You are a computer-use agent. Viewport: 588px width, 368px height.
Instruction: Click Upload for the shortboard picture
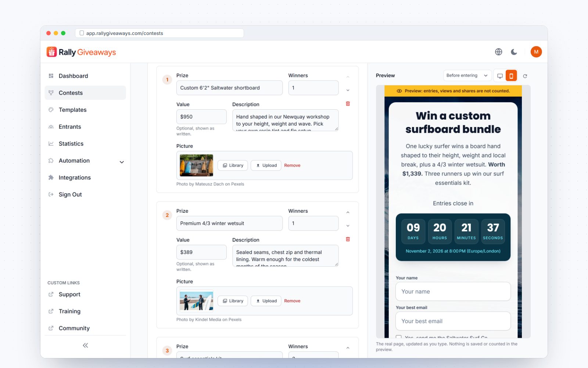click(266, 166)
